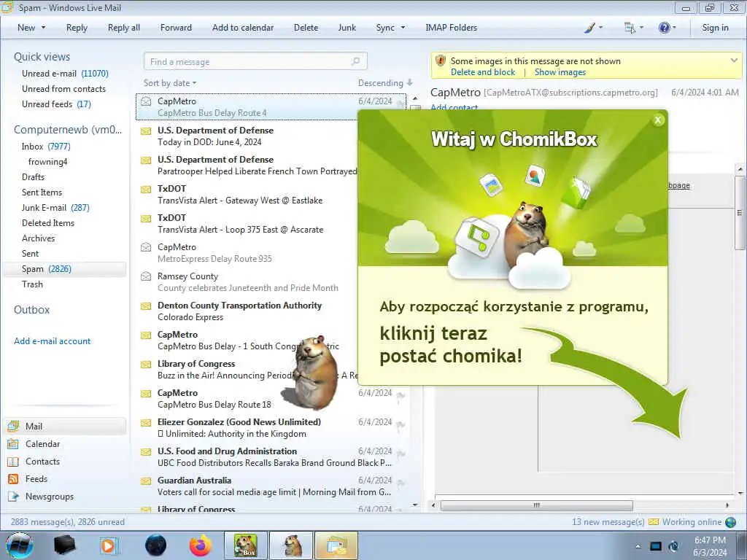Open the media player taskbar icon

tap(109, 545)
